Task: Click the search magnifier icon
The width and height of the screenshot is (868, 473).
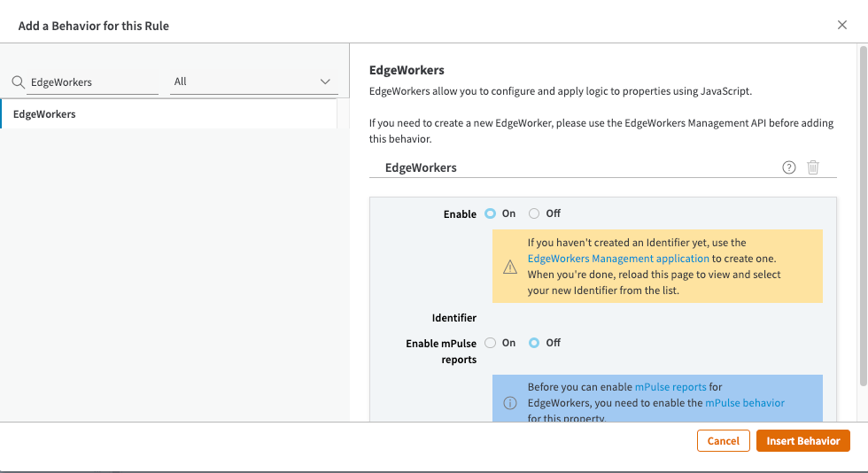Action: [x=18, y=82]
